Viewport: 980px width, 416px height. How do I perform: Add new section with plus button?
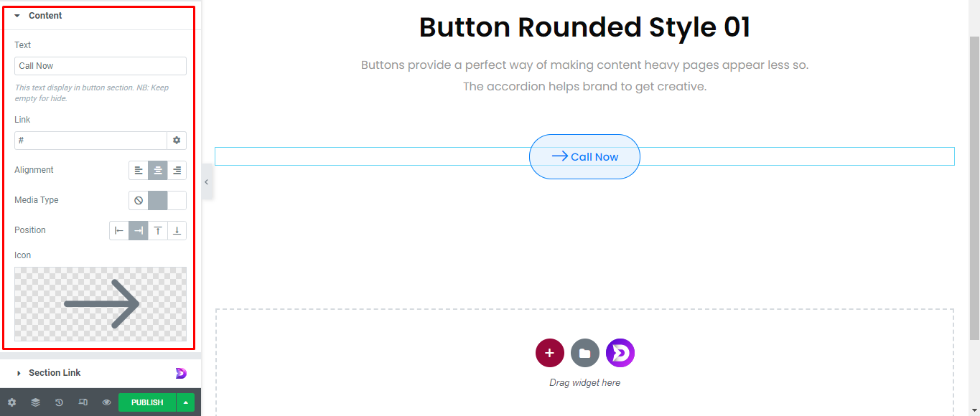[549, 353]
